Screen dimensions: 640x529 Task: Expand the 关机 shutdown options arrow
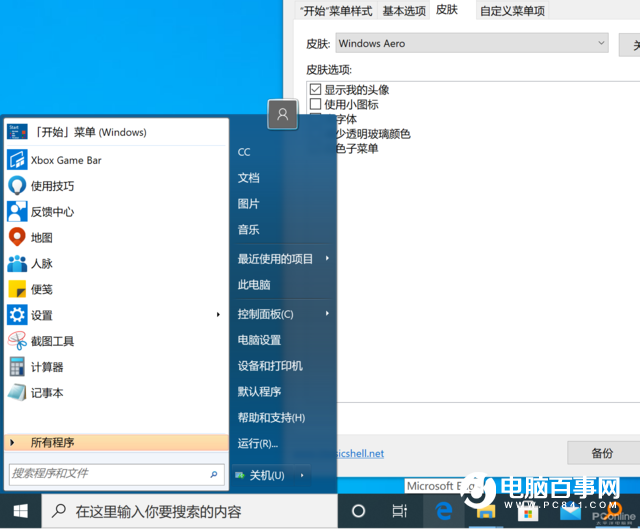tap(302, 475)
